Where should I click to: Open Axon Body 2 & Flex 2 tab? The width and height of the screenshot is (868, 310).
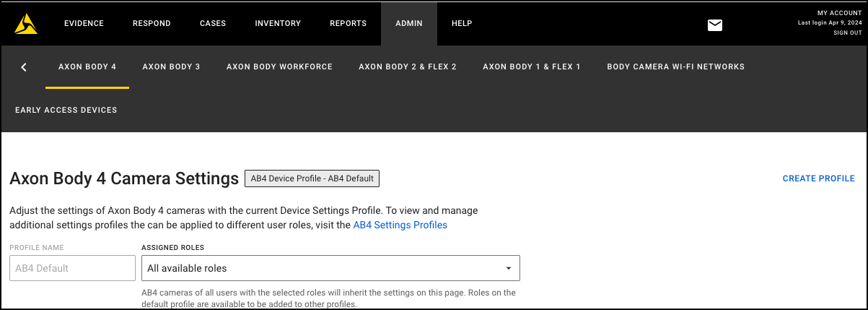pos(408,67)
